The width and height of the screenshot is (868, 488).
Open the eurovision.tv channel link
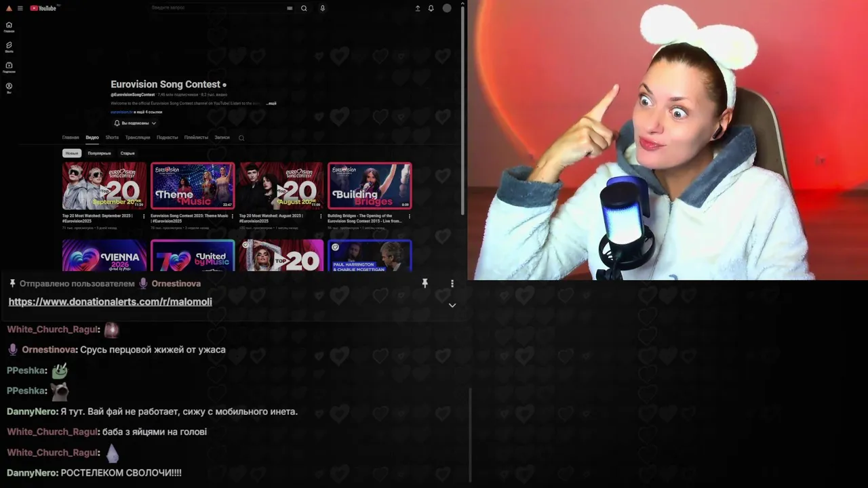click(121, 112)
